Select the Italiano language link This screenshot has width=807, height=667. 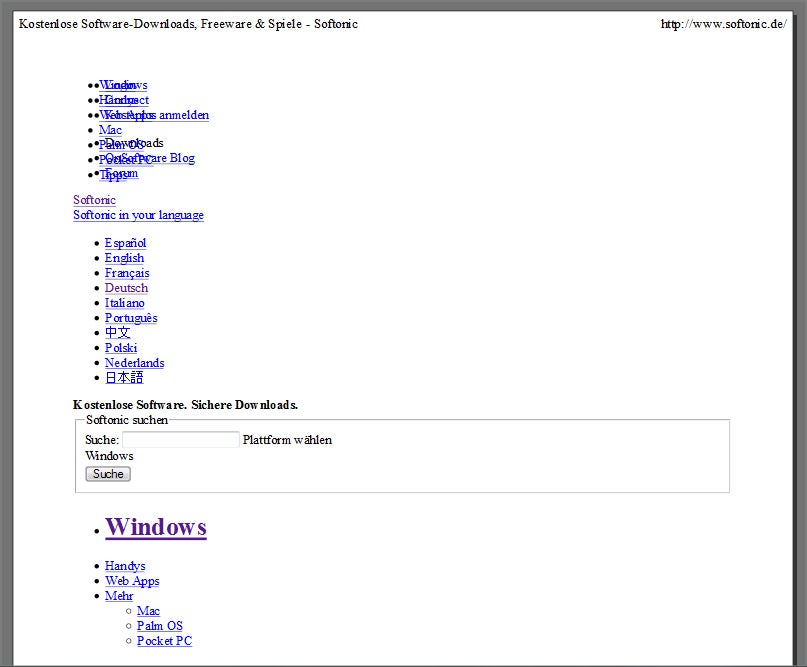[x=125, y=303]
